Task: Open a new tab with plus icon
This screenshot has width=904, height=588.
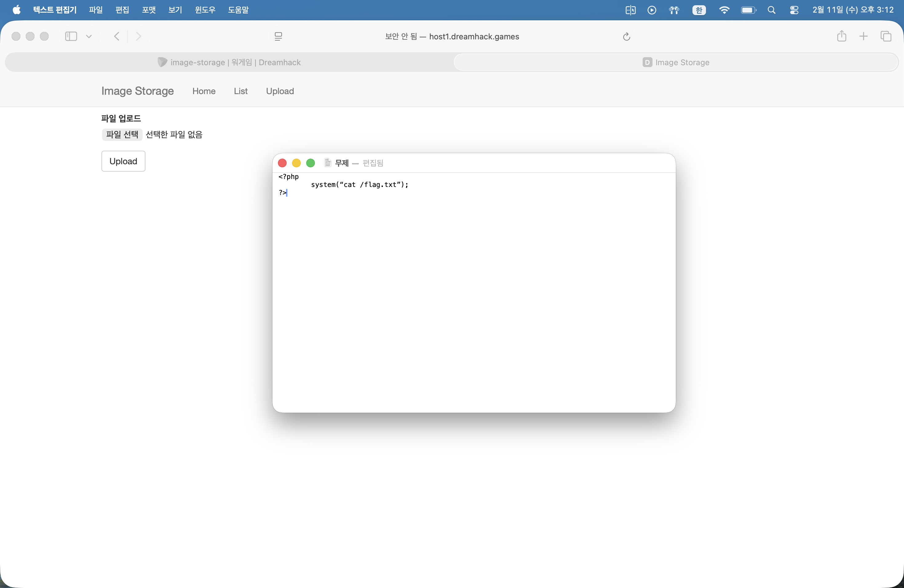Action: point(863,37)
